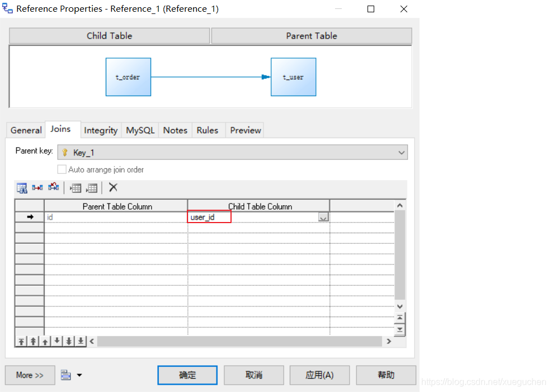Click the delete (X) icon in joins toolbar
551x392 pixels.
tap(113, 187)
